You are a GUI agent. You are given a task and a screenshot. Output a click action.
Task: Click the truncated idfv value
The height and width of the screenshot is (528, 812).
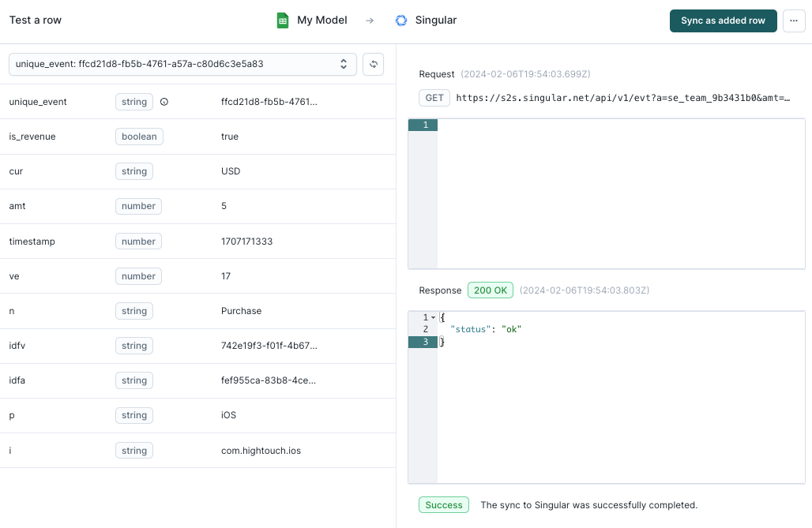(x=269, y=346)
